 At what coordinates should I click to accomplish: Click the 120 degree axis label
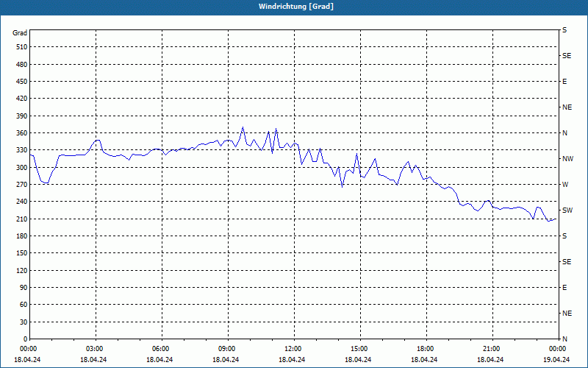click(22, 270)
